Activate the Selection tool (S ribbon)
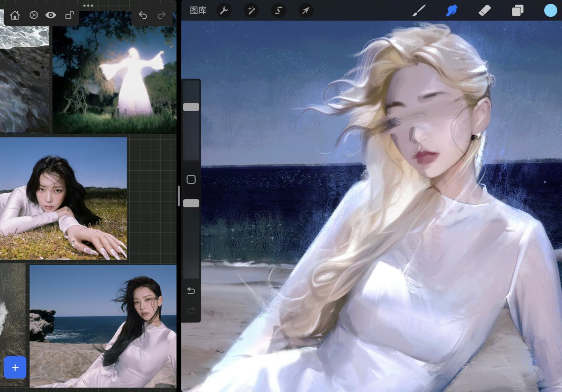Viewport: 562px width, 392px height. point(278,10)
